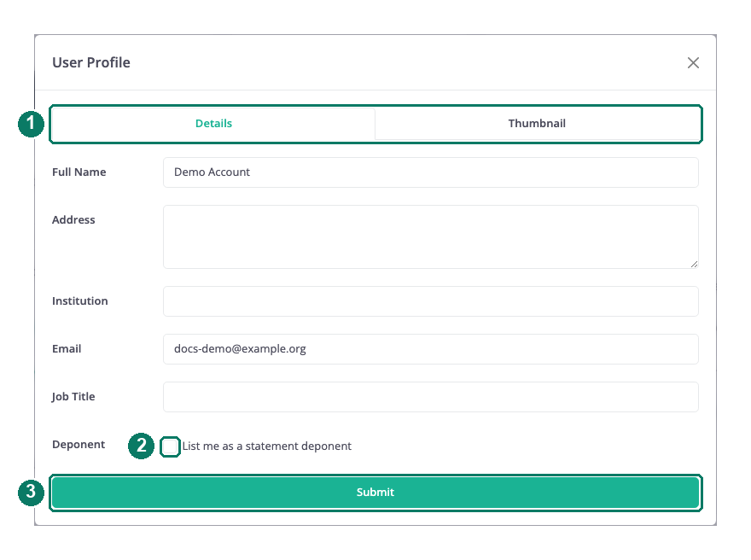Viewport: 751px width, 560px height.
Task: Grab the Address textarea resize handle
Action: coord(694,264)
